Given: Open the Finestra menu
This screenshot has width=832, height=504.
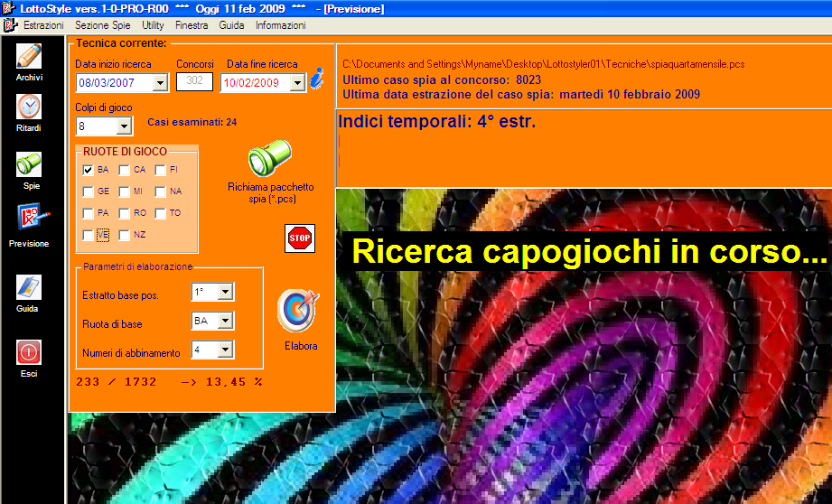Looking at the screenshot, I should [192, 25].
